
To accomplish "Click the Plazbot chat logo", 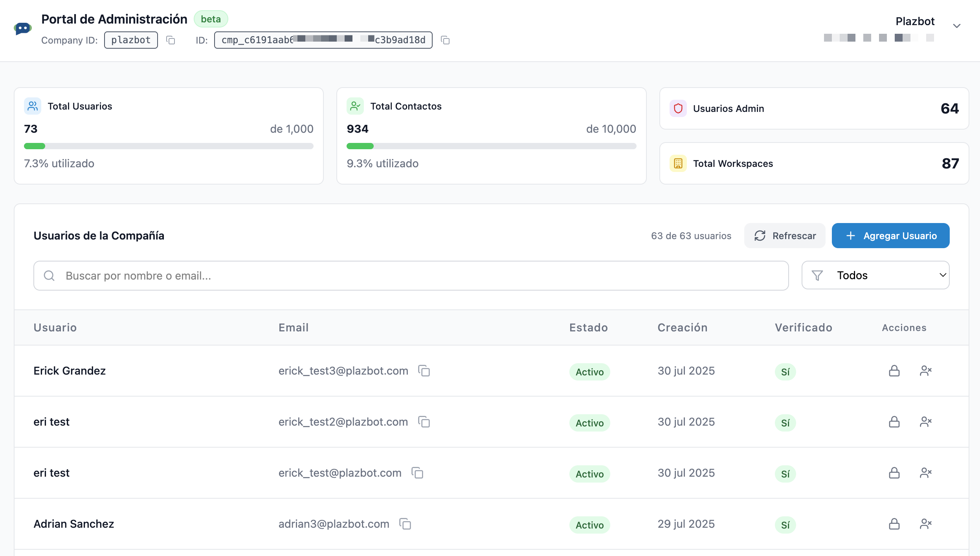I will (x=23, y=29).
